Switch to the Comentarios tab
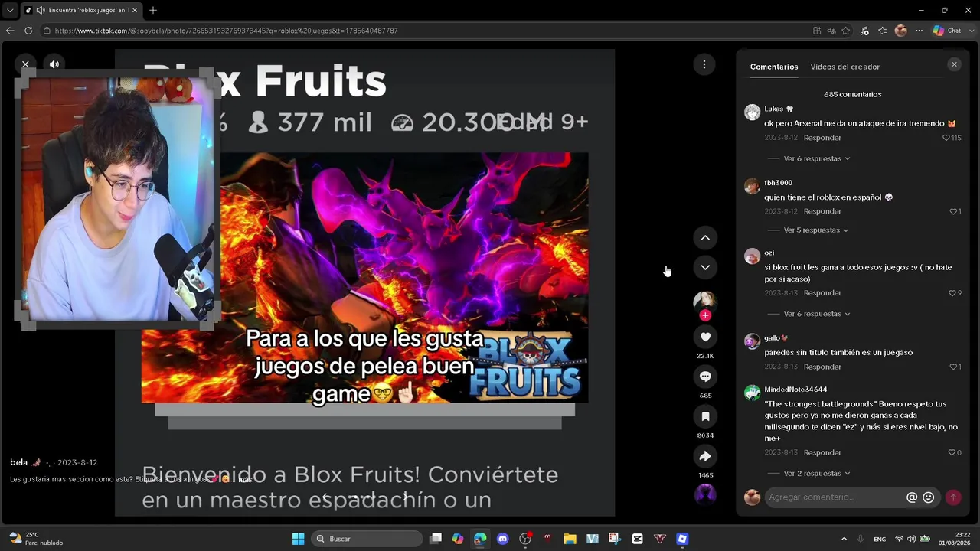 tap(774, 67)
